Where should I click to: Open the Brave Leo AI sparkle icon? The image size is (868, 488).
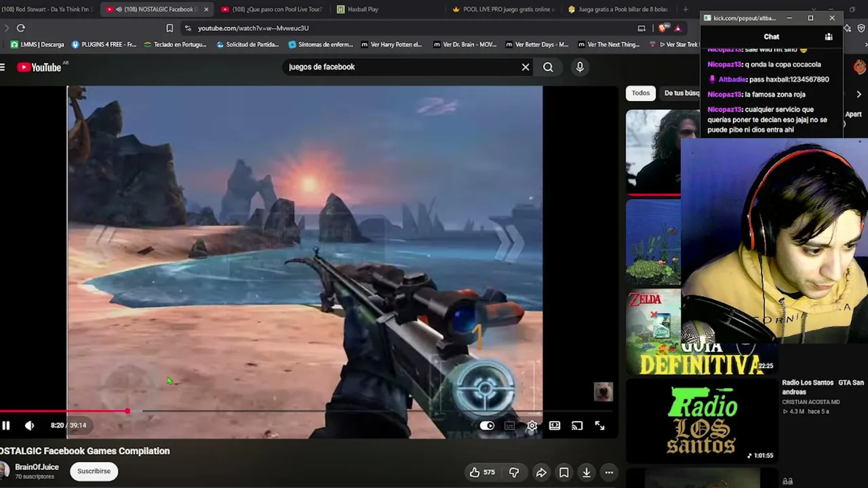click(x=848, y=28)
